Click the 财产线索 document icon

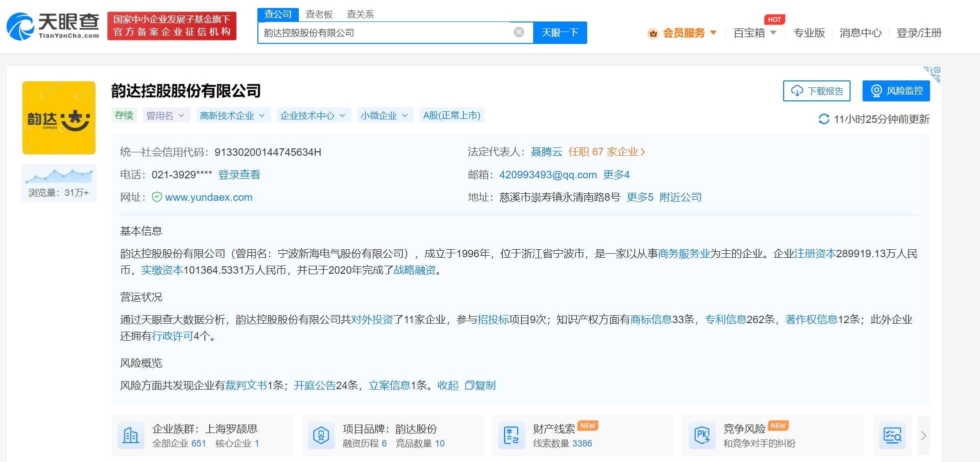click(x=511, y=436)
